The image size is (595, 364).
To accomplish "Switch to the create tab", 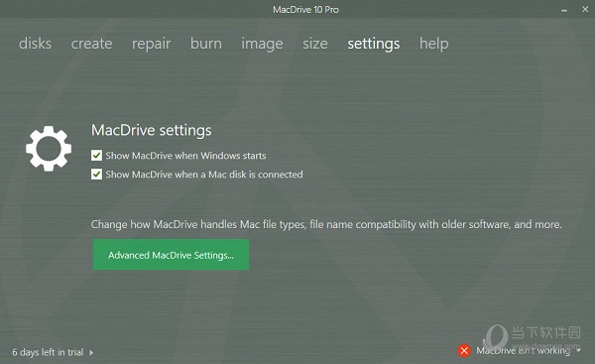I will 91,44.
